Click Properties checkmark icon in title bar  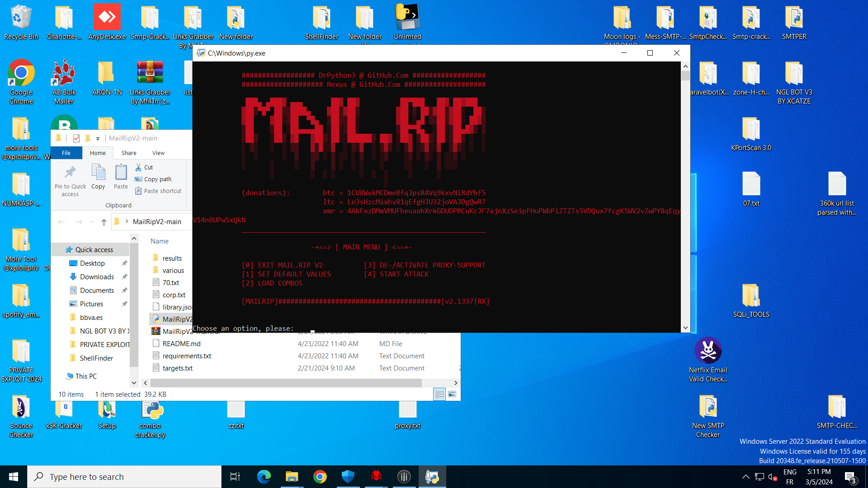click(x=76, y=138)
